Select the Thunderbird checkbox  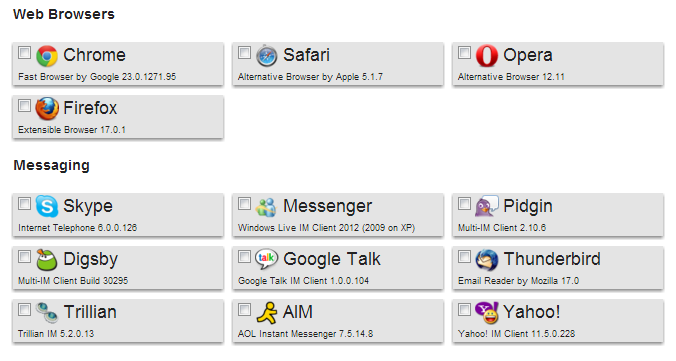464,257
